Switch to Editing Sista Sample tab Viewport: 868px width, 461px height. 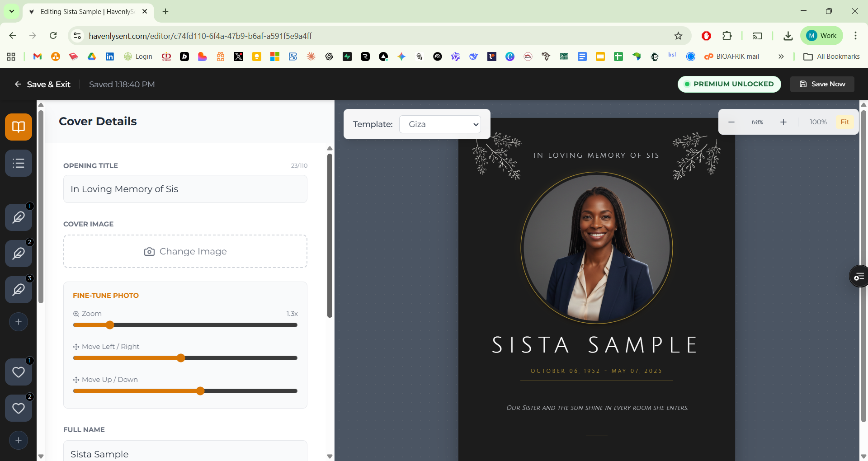[x=87, y=12]
